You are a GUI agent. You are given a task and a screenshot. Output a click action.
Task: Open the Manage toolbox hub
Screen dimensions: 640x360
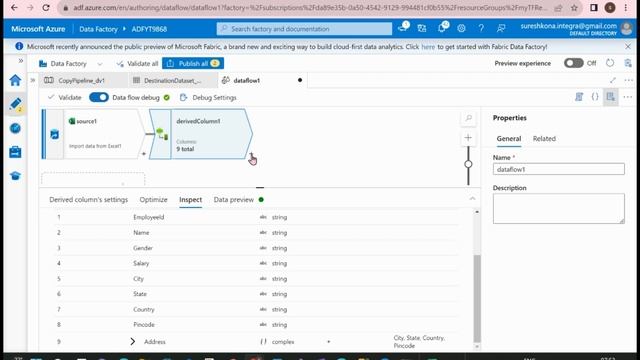pos(15,152)
